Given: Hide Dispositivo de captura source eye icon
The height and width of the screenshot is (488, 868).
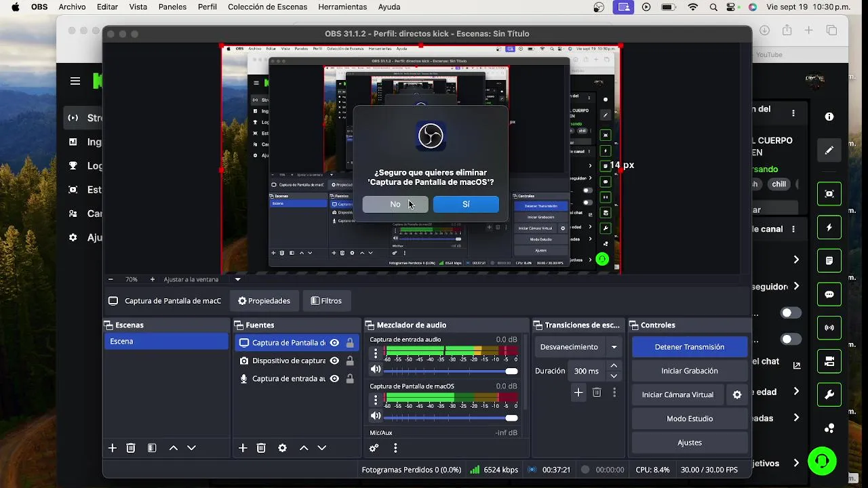Looking at the screenshot, I should [334, 361].
